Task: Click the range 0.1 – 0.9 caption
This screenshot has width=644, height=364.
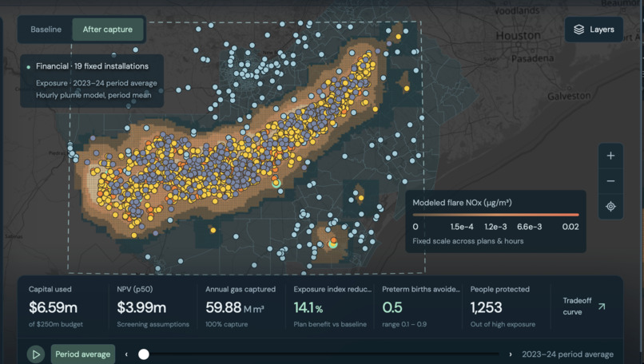Action: coord(404,324)
